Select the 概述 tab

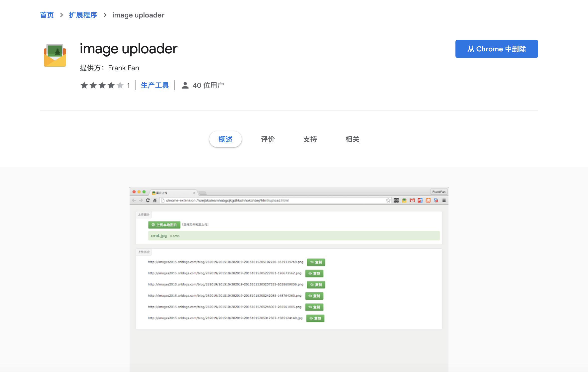point(225,139)
